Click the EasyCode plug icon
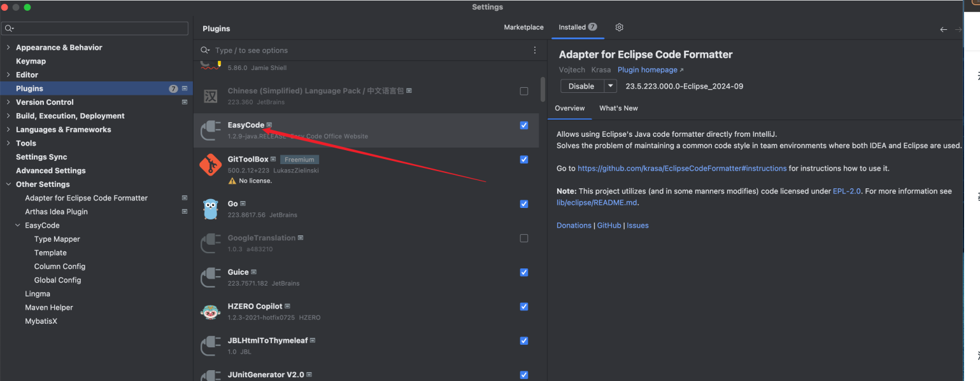Image resolution: width=980 pixels, height=381 pixels. [211, 130]
